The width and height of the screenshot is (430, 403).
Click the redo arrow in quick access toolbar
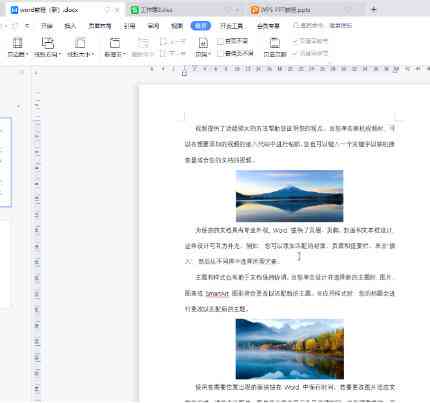tap(15, 26)
